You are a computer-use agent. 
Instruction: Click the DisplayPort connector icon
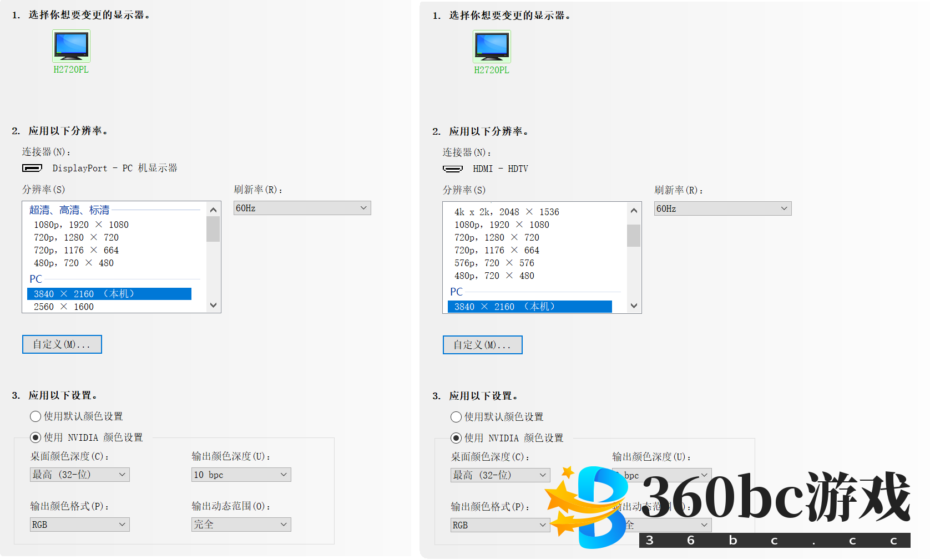coord(32,168)
